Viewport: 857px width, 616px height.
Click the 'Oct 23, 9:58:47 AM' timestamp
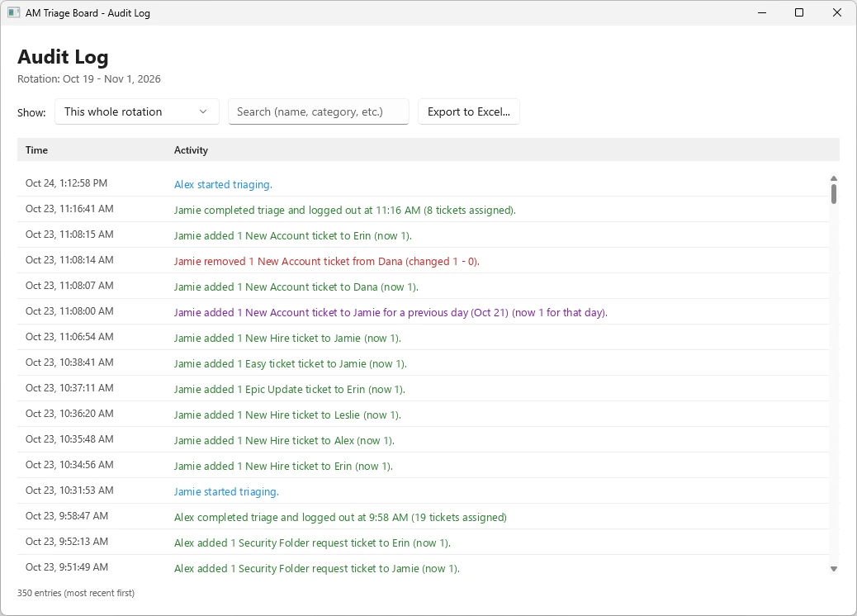pyautogui.click(x=67, y=517)
